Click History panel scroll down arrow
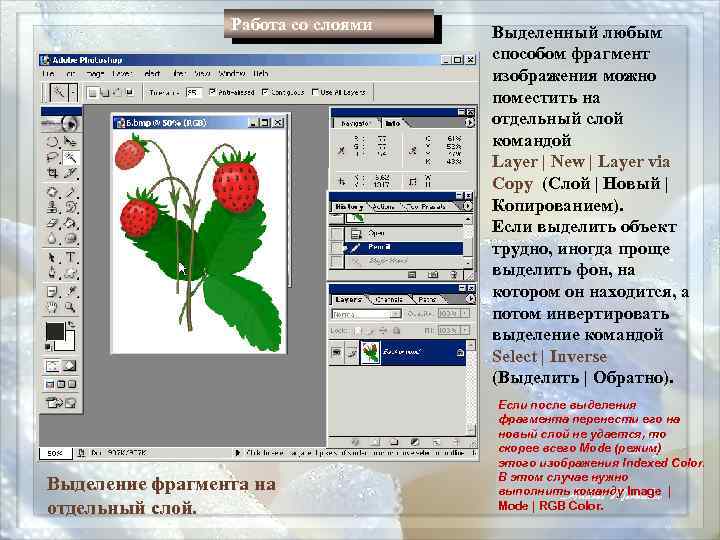Screen dimensions: 720x540 click(x=468, y=262)
